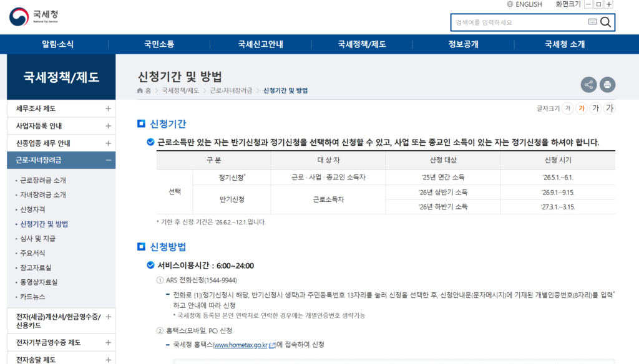Click the print page icon

(607, 85)
